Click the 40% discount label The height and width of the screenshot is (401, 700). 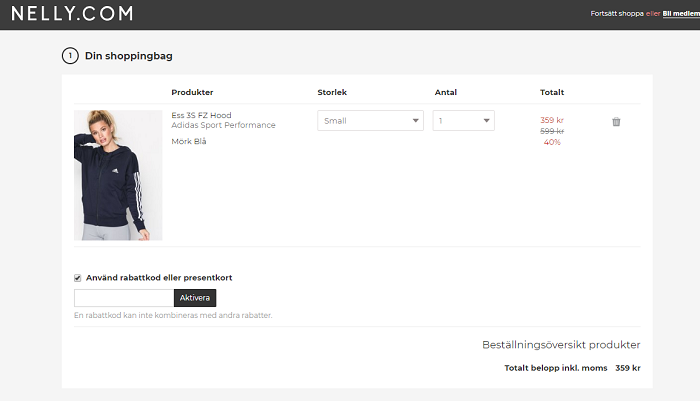552,142
